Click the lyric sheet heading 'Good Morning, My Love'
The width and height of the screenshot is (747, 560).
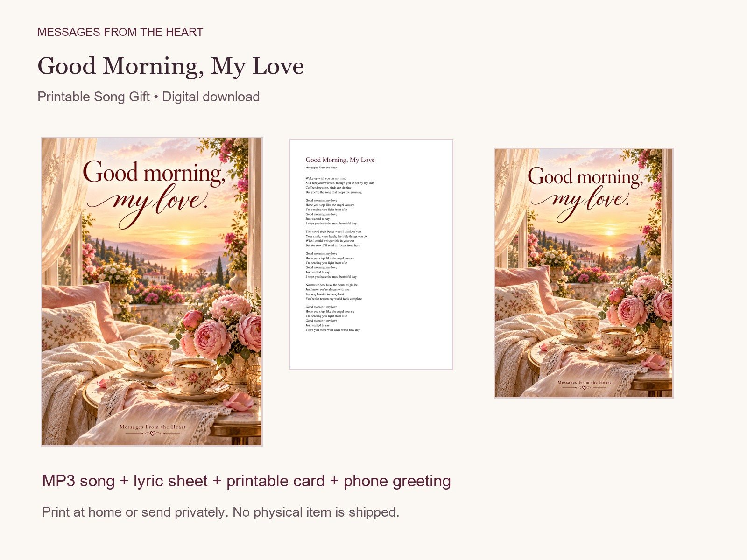click(340, 160)
